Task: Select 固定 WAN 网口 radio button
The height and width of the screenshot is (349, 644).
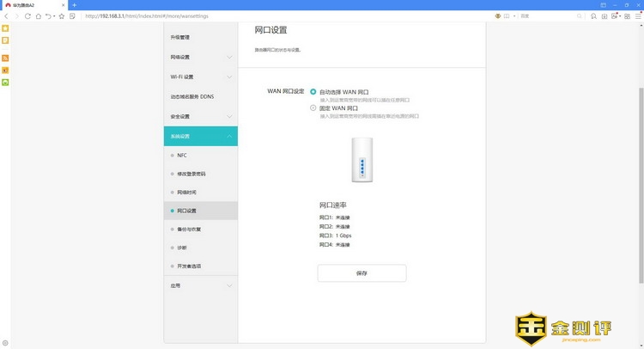Action: (x=313, y=108)
